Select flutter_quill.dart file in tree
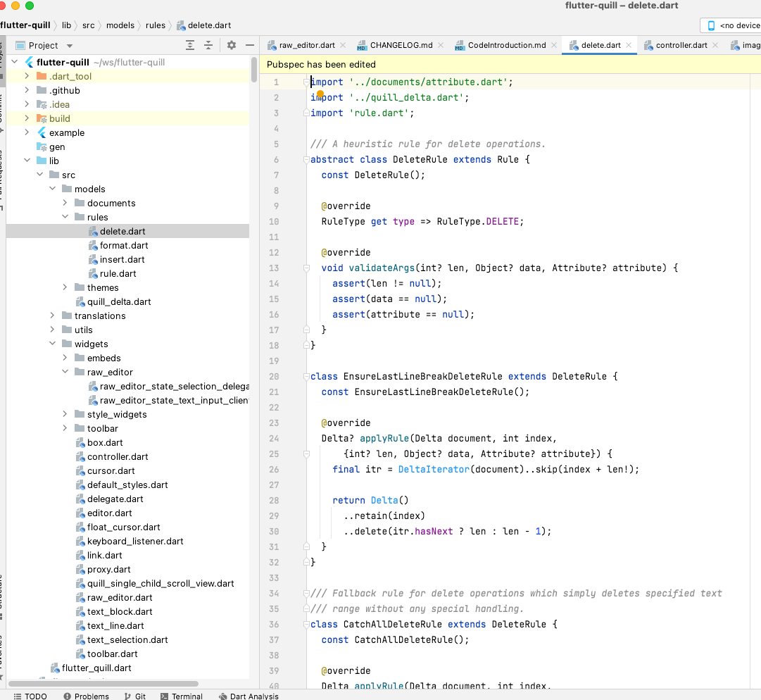Screen dimensions: 761x700 tap(96, 668)
